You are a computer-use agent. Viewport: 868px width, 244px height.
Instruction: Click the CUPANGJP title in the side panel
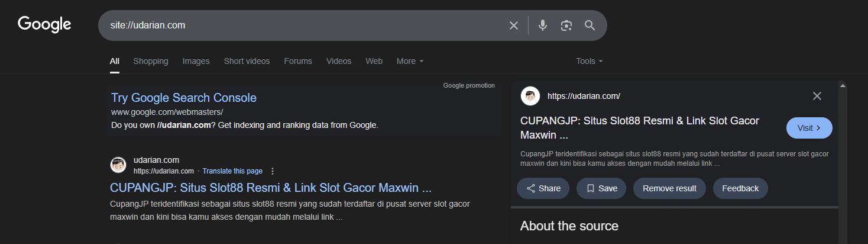(640, 128)
